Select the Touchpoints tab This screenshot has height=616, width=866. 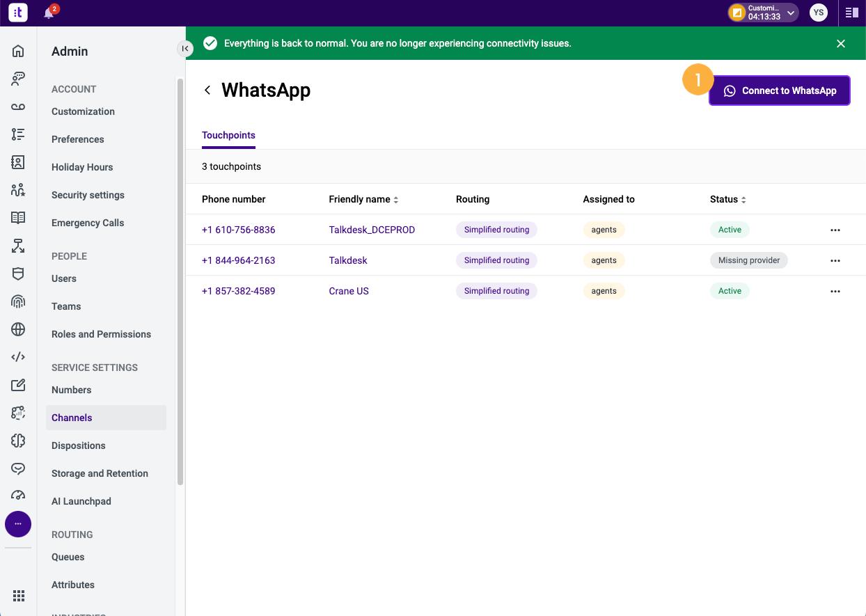pyautogui.click(x=228, y=135)
